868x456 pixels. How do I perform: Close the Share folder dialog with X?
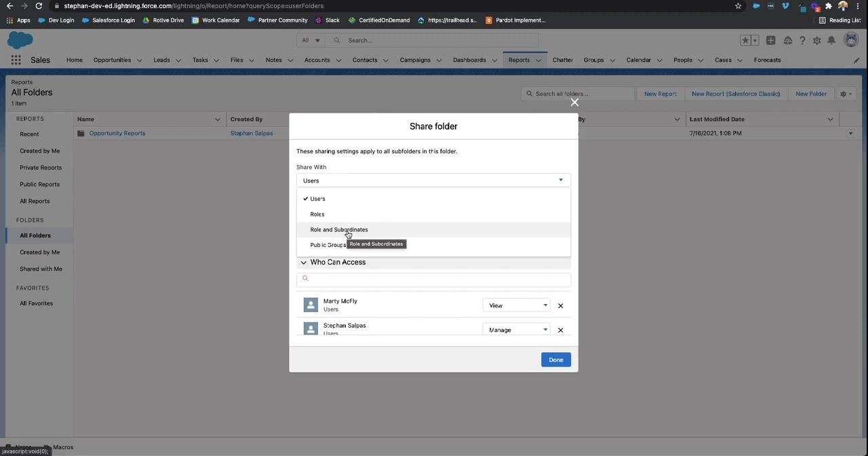(574, 102)
